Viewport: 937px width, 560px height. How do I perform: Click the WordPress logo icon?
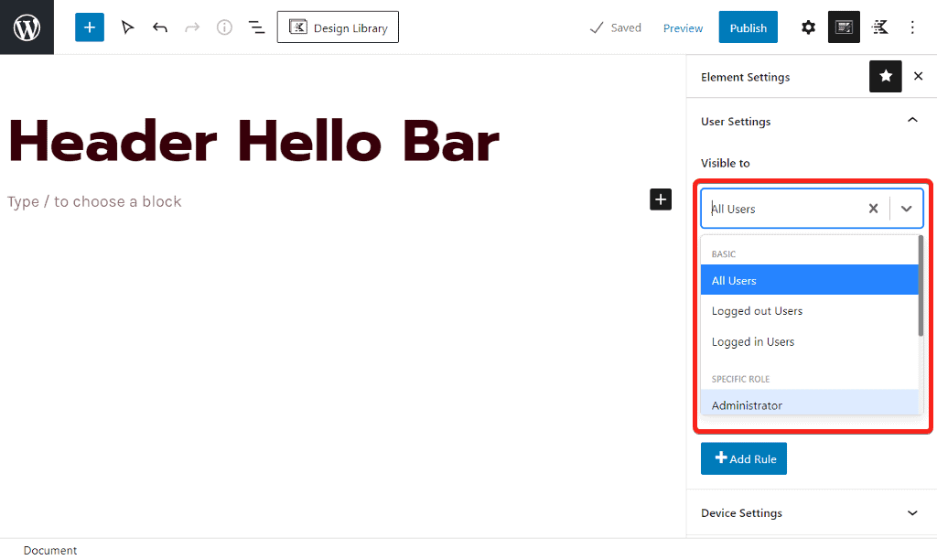tap(27, 27)
